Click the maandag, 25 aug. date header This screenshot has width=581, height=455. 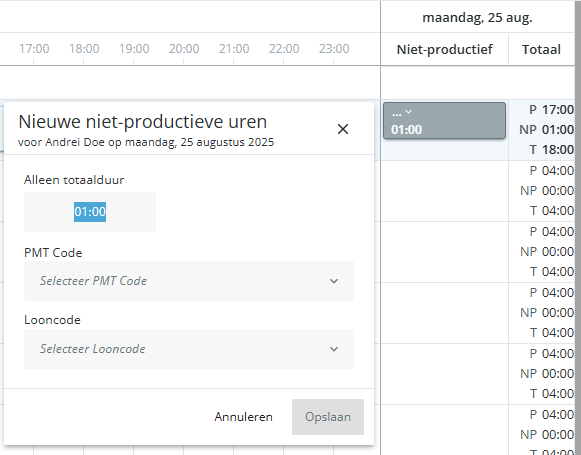pyautogui.click(x=477, y=17)
